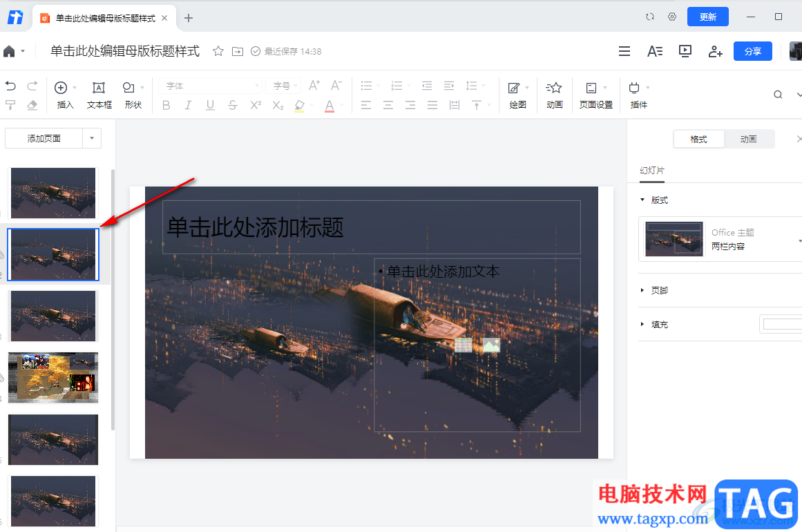Viewport: 802px width, 532px height.
Task: Click the fill color swatch box
Action: (x=781, y=324)
